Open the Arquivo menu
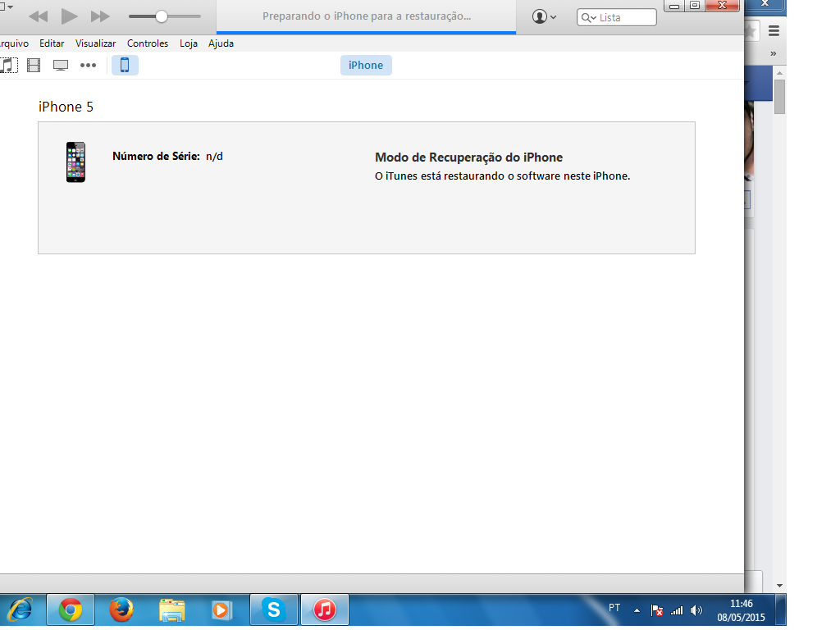 pos(14,43)
